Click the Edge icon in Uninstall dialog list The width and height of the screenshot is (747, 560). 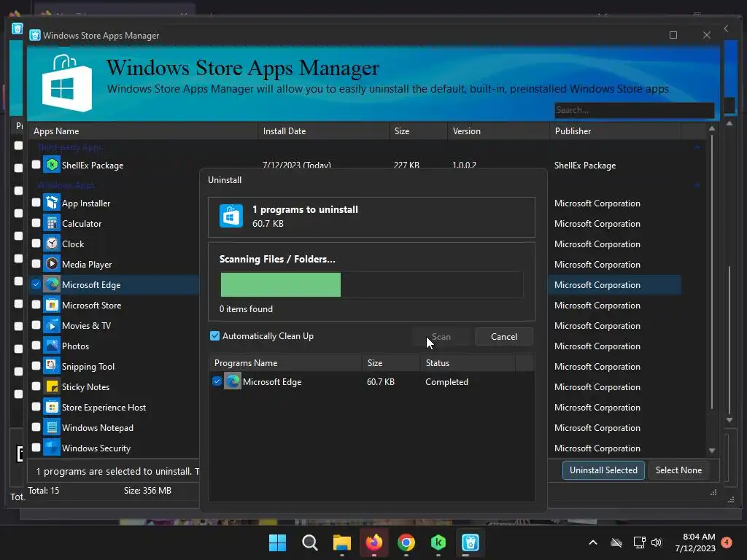(233, 381)
